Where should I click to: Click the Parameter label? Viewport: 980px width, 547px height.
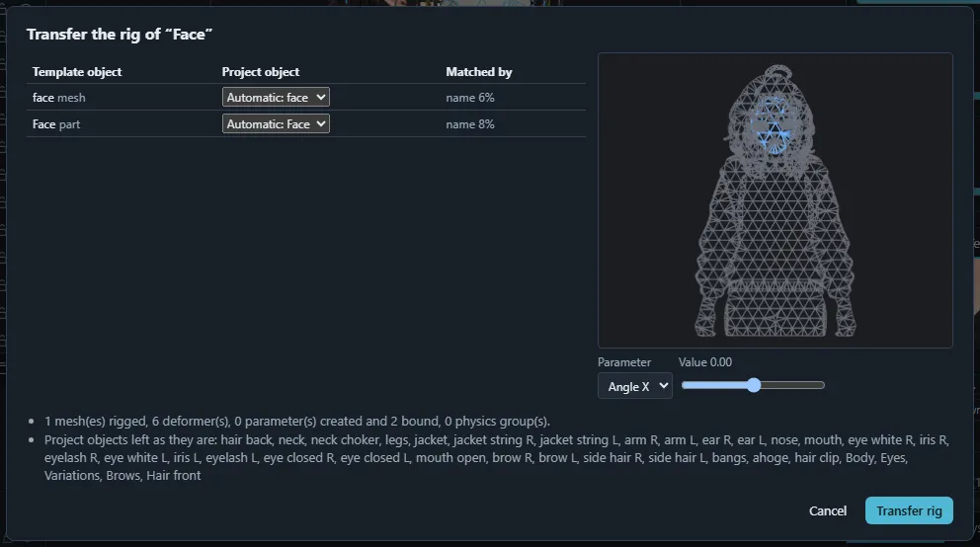tap(623, 362)
